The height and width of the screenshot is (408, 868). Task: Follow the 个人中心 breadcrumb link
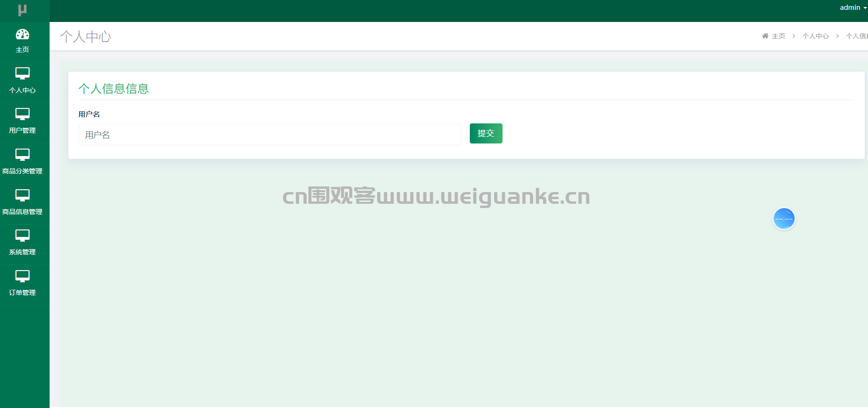pyautogui.click(x=815, y=36)
